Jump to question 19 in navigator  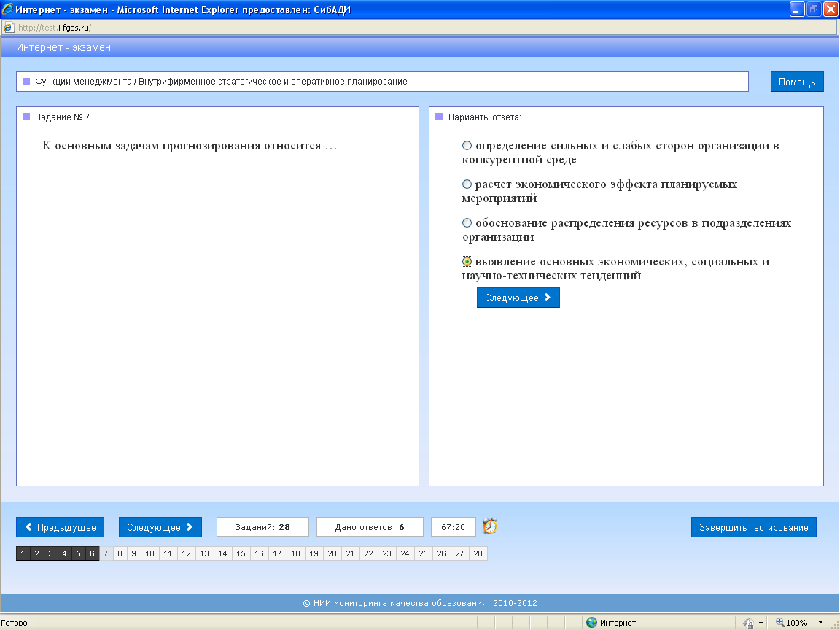point(314,553)
